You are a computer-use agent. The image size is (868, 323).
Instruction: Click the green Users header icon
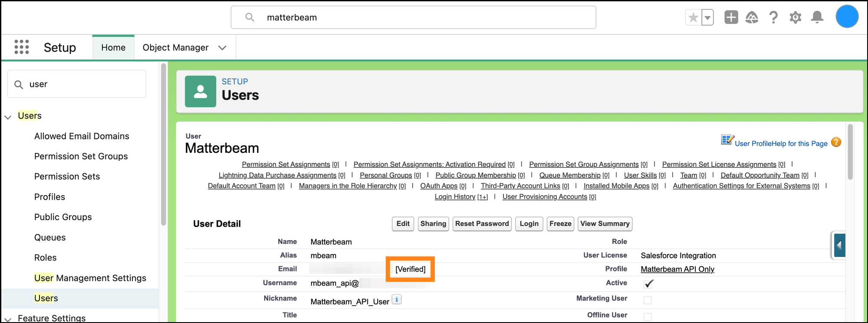[x=201, y=92]
